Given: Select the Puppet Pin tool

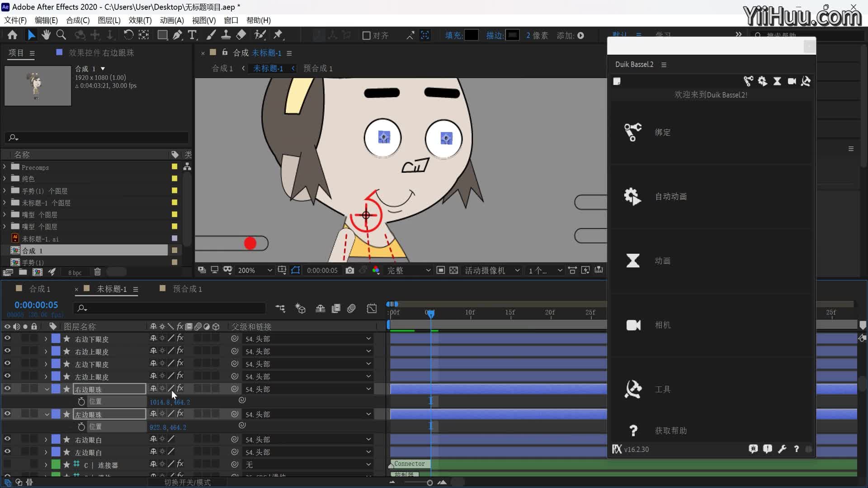Looking at the screenshot, I should click(x=278, y=35).
